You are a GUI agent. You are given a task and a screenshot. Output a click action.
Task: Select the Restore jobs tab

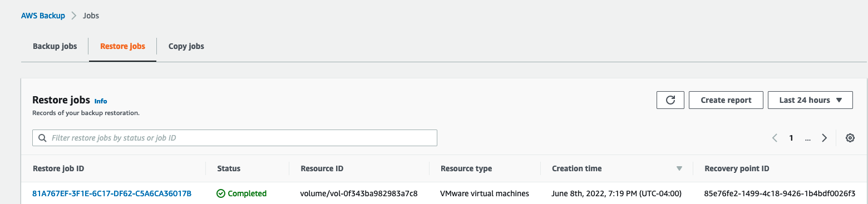pyautogui.click(x=122, y=46)
